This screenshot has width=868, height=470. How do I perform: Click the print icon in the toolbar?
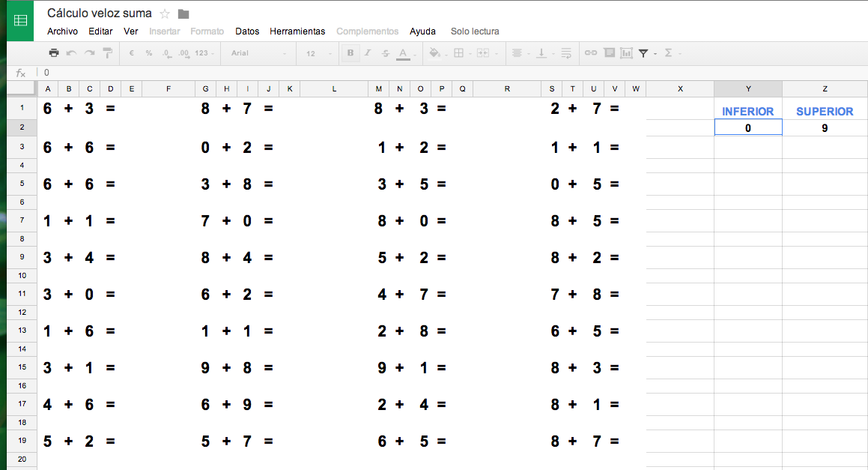[x=54, y=53]
